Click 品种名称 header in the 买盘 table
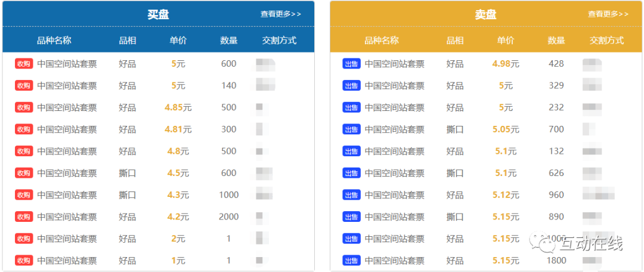Viewport: 644px width, 272px height. click(54, 41)
